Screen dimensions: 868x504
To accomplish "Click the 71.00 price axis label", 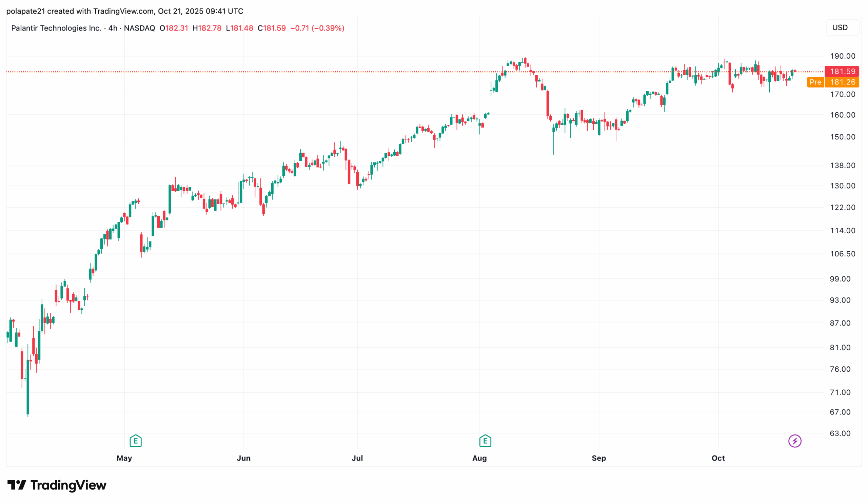I will 840,392.
